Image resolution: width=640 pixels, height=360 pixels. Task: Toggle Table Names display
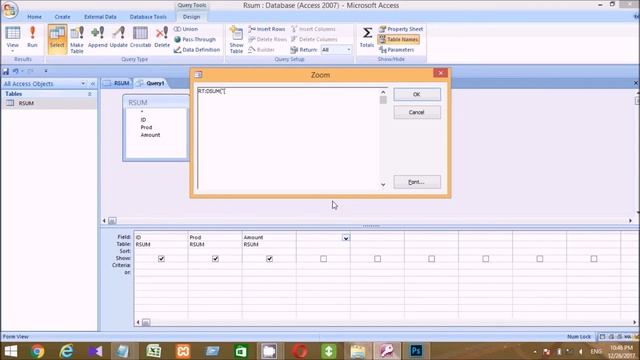(x=398, y=39)
